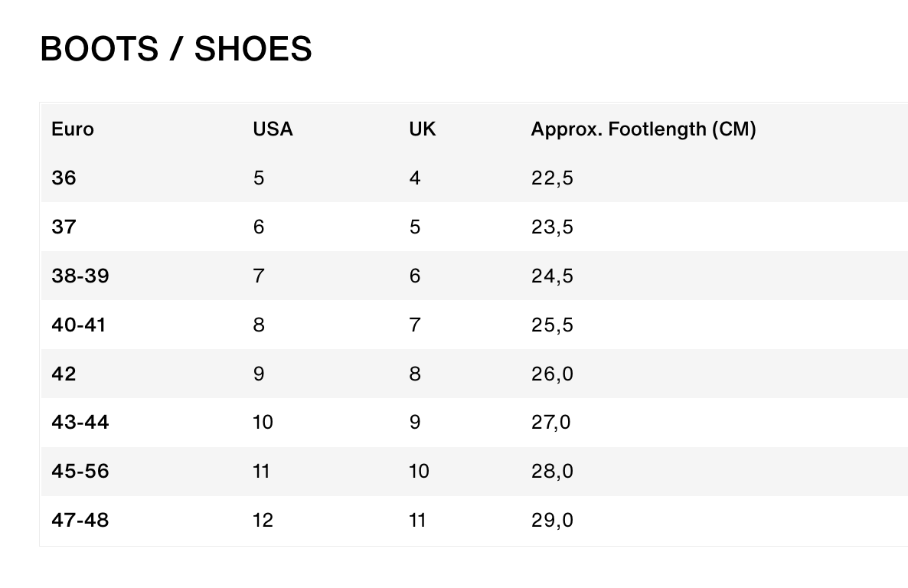Select the 38-39 Euro size cell
The height and width of the screenshot is (588, 908).
80,276
